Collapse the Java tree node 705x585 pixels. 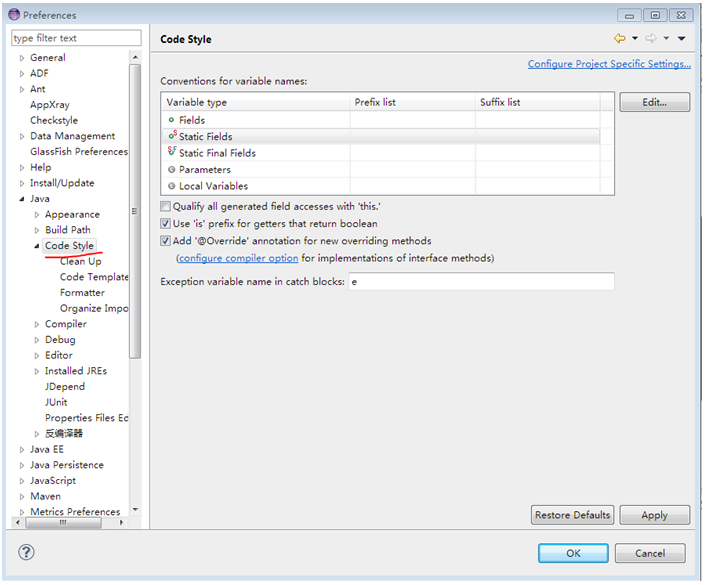pos(22,199)
